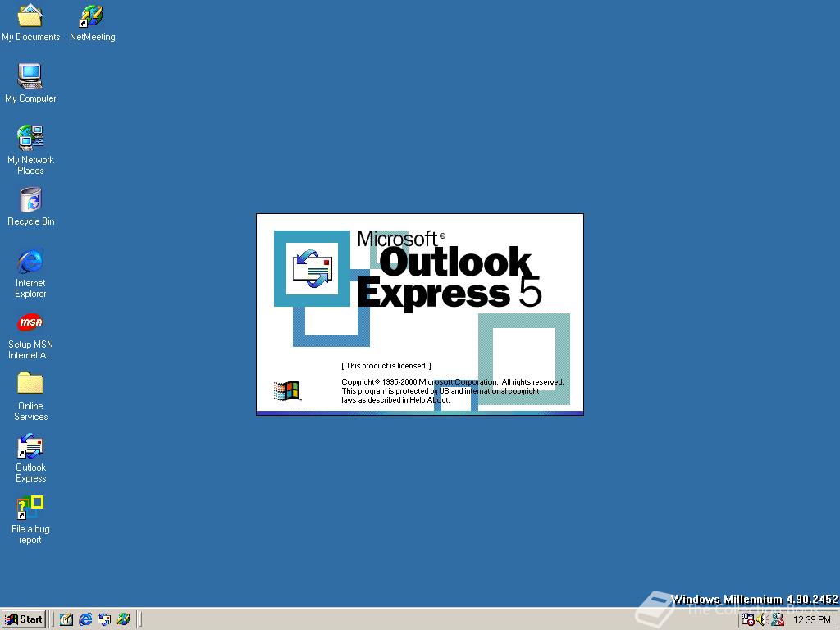Click the "Outlook Express 5" splash title
The image size is (840, 630).
click(x=449, y=277)
